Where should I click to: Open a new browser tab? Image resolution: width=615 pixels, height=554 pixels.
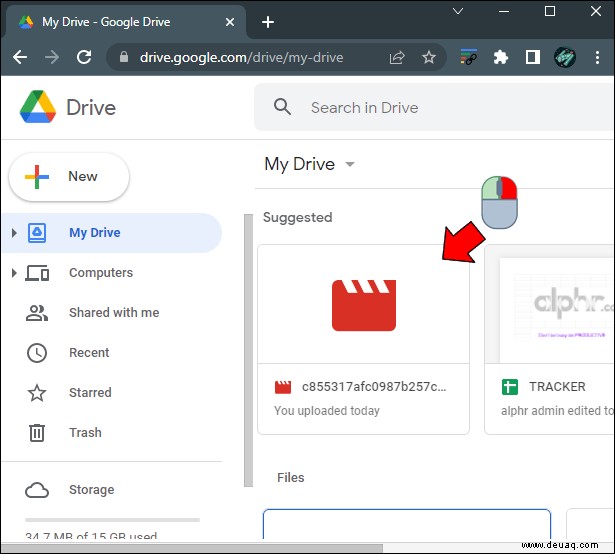coord(268,22)
